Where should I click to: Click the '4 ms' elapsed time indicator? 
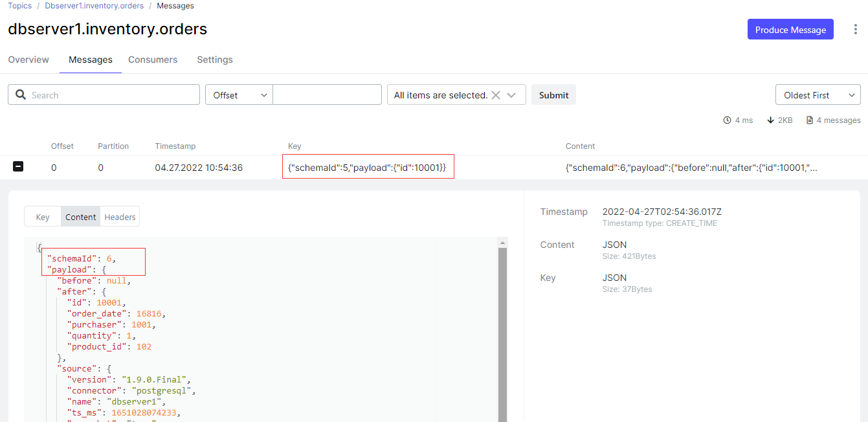(738, 120)
